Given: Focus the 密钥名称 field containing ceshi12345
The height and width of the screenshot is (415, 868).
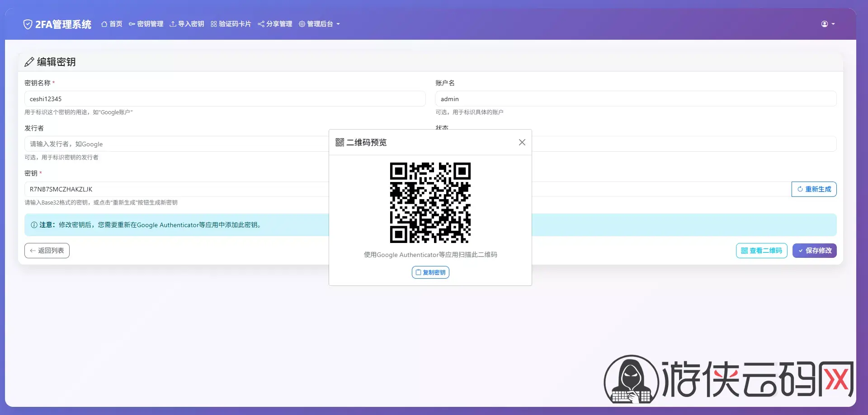Looking at the screenshot, I should click(225, 99).
